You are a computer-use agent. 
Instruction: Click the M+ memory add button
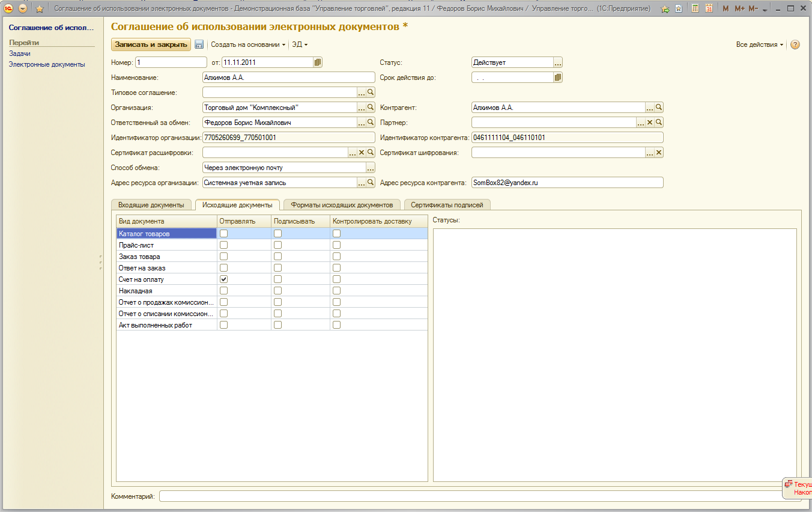[x=739, y=9]
